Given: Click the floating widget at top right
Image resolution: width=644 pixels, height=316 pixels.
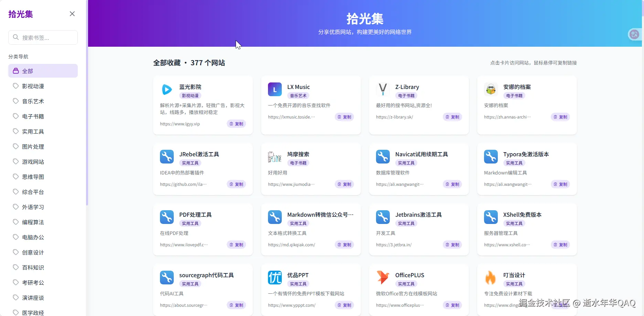Looking at the screenshot, I should click(634, 34).
